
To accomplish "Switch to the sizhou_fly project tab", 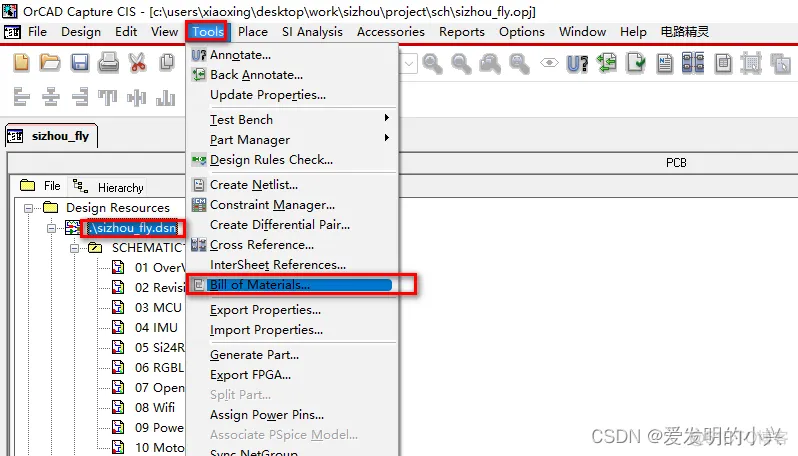I will point(51,136).
